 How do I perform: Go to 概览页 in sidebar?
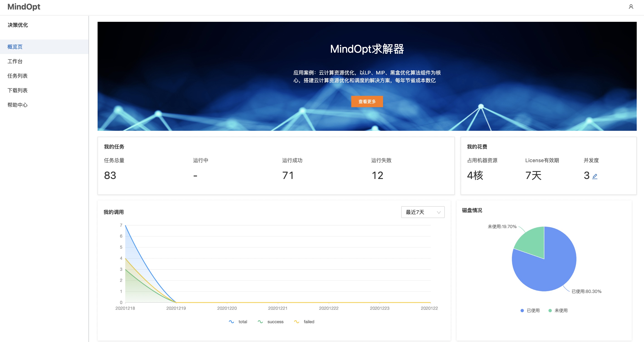tap(15, 47)
